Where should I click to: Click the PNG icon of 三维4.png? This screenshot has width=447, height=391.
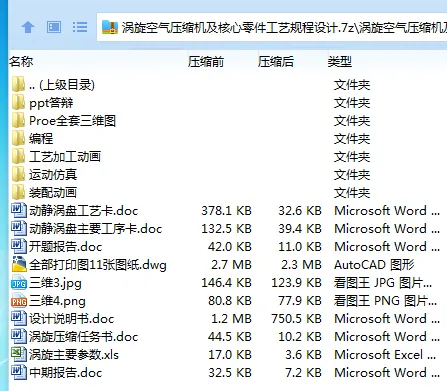point(19,301)
